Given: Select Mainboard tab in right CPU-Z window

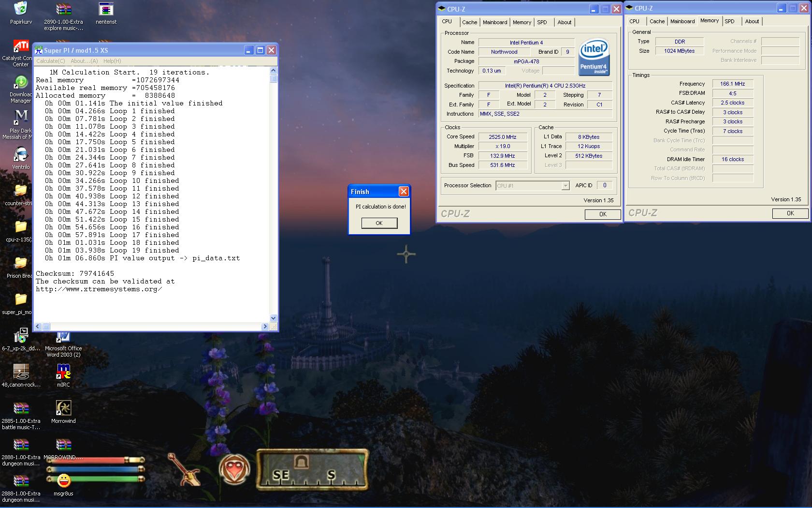Looking at the screenshot, I should tap(682, 21).
